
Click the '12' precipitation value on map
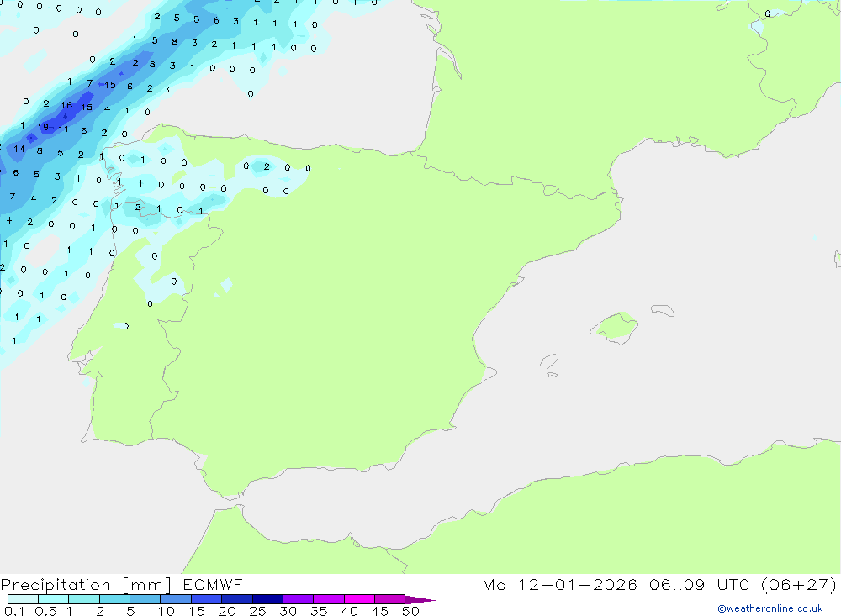click(x=133, y=63)
